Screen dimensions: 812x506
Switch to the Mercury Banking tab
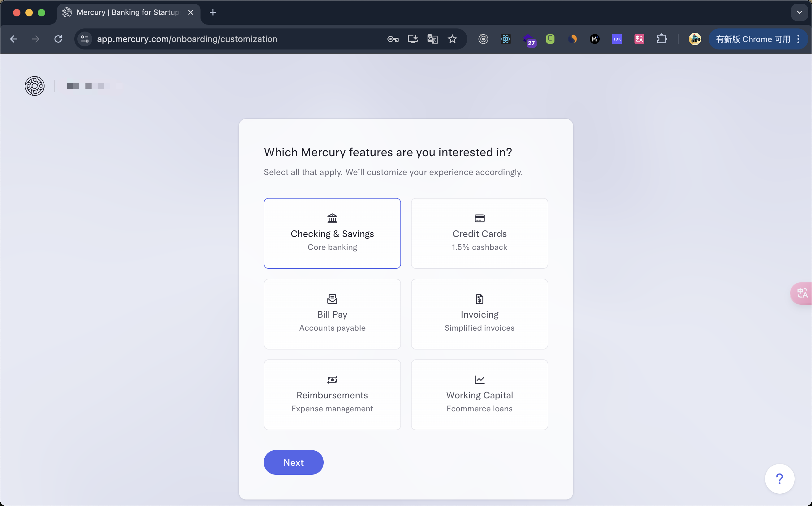click(128, 12)
